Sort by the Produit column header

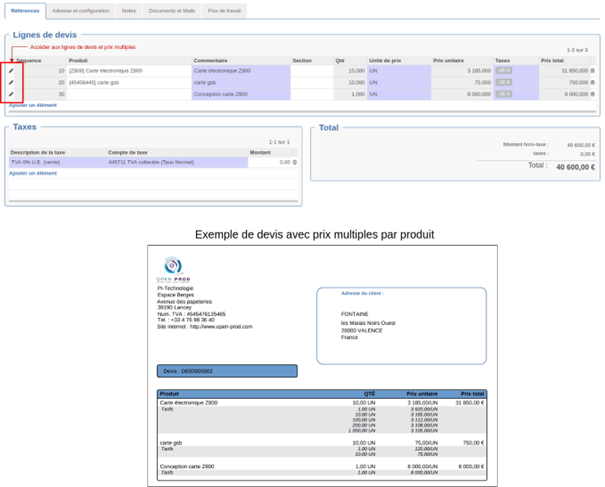78,61
